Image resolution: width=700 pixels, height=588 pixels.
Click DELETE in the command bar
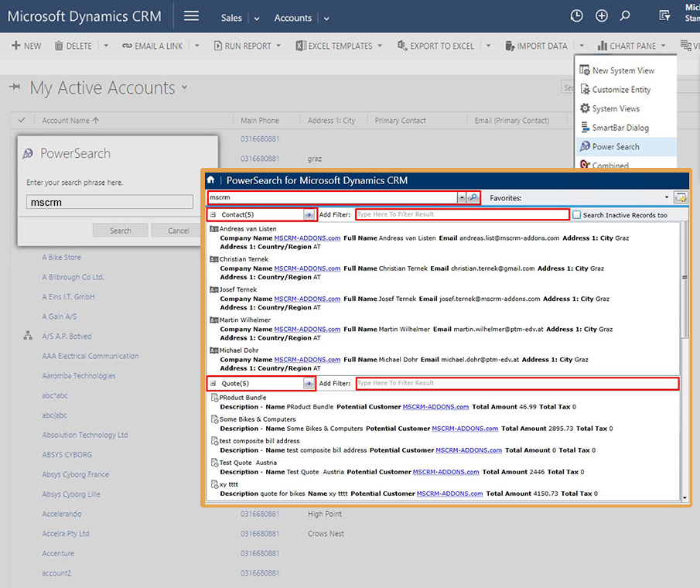(x=73, y=46)
